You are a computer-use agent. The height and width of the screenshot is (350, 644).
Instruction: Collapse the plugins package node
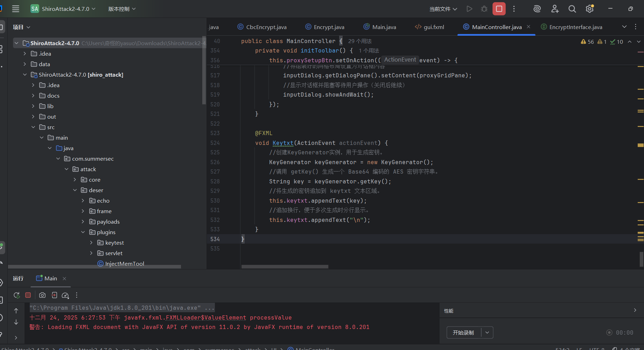coord(83,232)
